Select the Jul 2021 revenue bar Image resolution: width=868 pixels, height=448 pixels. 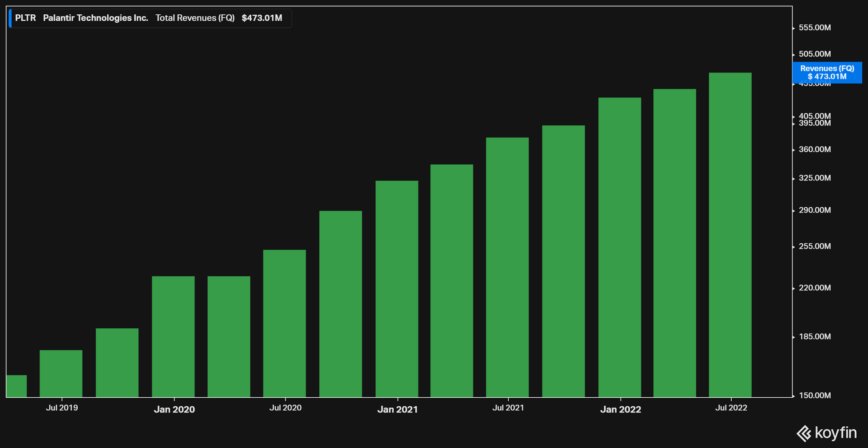pyautogui.click(x=507, y=267)
